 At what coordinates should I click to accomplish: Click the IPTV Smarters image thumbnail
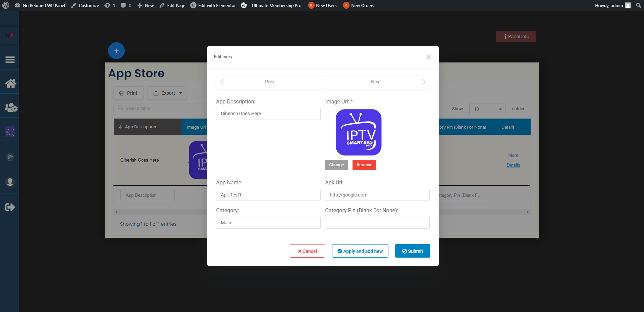click(x=358, y=133)
